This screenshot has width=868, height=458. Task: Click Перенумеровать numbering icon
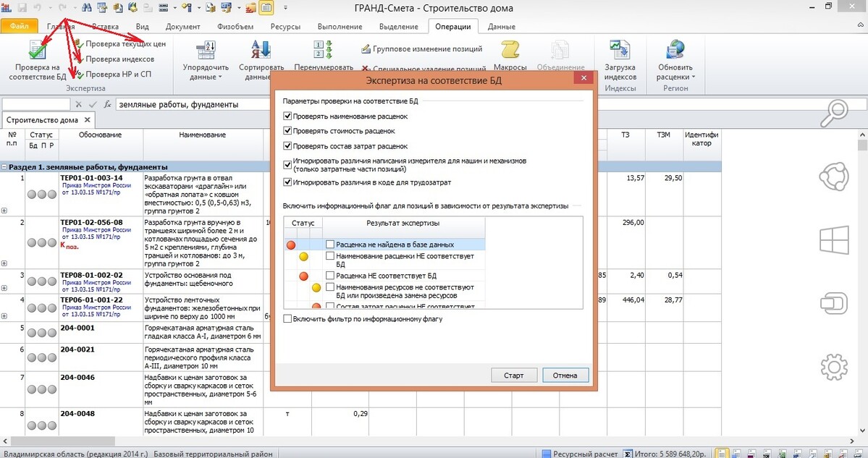pos(323,50)
